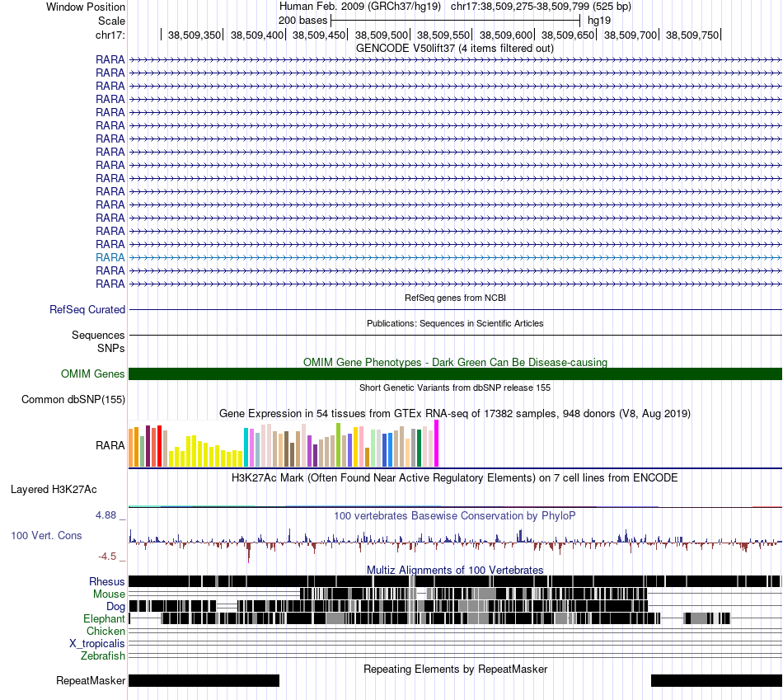Click the 'X_tropicalis' alignment label
The width and height of the screenshot is (783, 700).
97,644
